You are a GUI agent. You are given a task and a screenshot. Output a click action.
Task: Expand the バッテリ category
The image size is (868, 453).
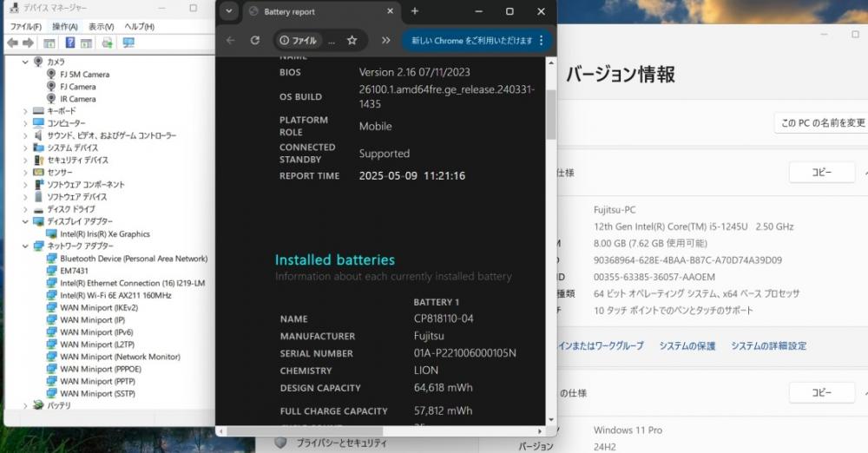point(25,405)
